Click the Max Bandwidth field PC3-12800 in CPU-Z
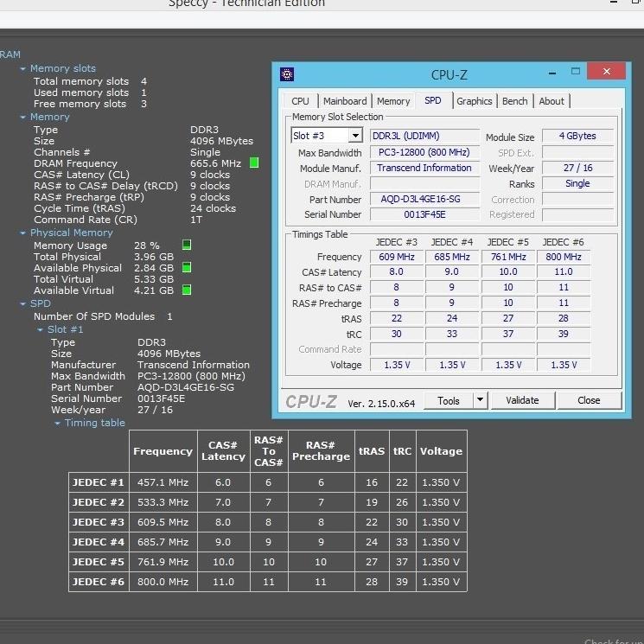The height and width of the screenshot is (644, 644). [x=424, y=152]
